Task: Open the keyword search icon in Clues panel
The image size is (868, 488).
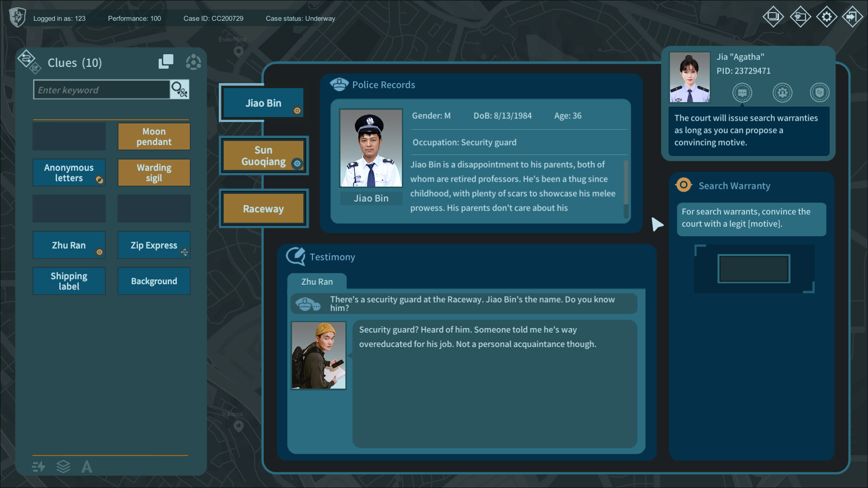Action: (x=179, y=89)
